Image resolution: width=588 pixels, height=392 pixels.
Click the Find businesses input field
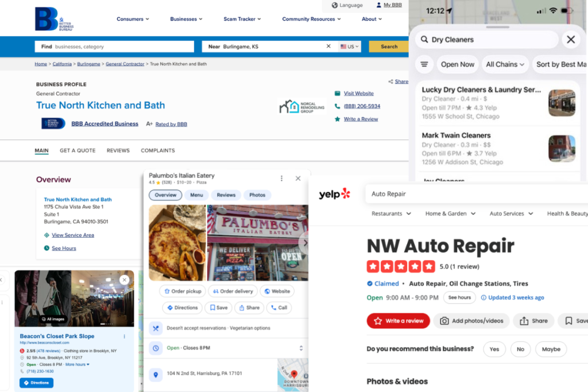114,46
